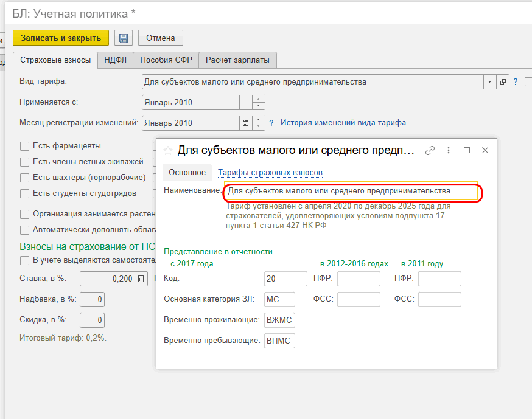Open the 'НДФЛ' tab

(x=116, y=60)
